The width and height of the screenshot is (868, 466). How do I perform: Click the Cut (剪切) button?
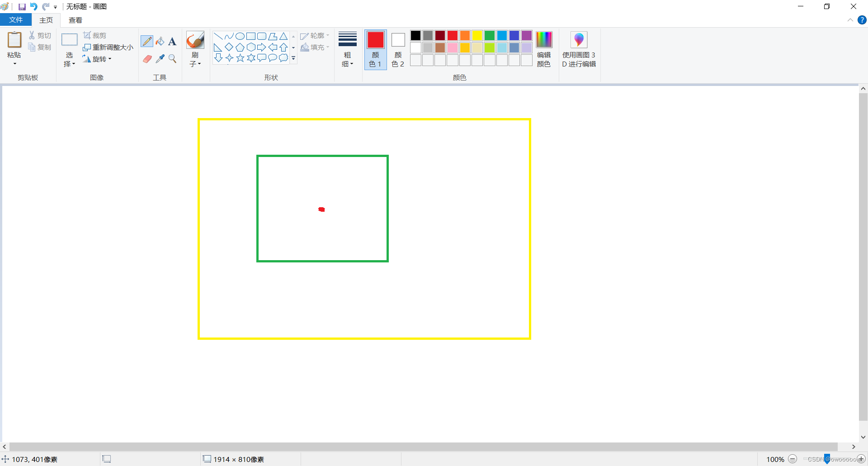tap(40, 35)
